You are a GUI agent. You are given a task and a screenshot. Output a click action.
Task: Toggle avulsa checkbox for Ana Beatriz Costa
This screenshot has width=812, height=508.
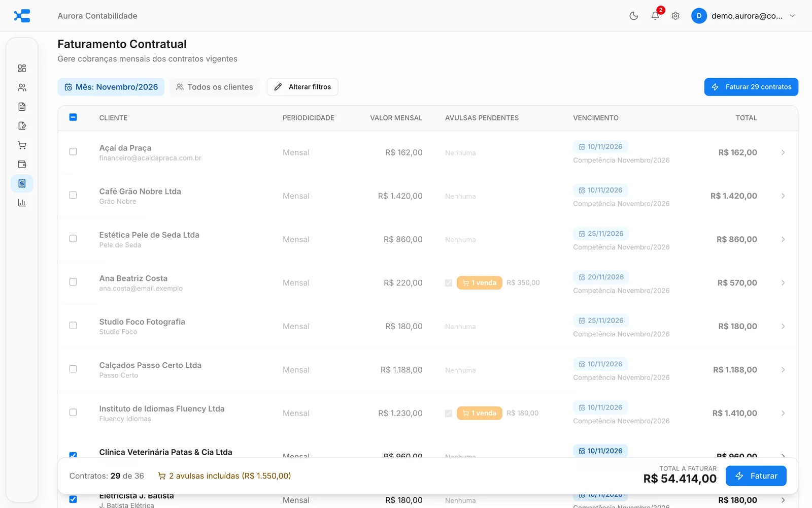[449, 283]
